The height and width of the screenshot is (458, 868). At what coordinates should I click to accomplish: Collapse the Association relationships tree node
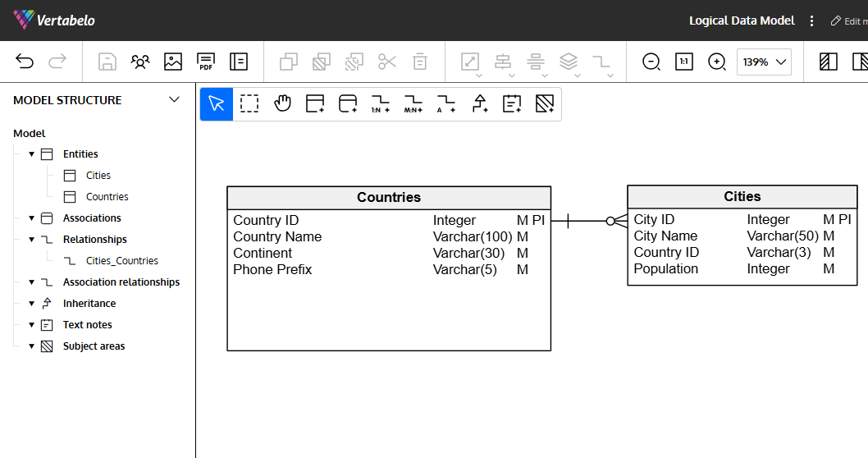31,282
